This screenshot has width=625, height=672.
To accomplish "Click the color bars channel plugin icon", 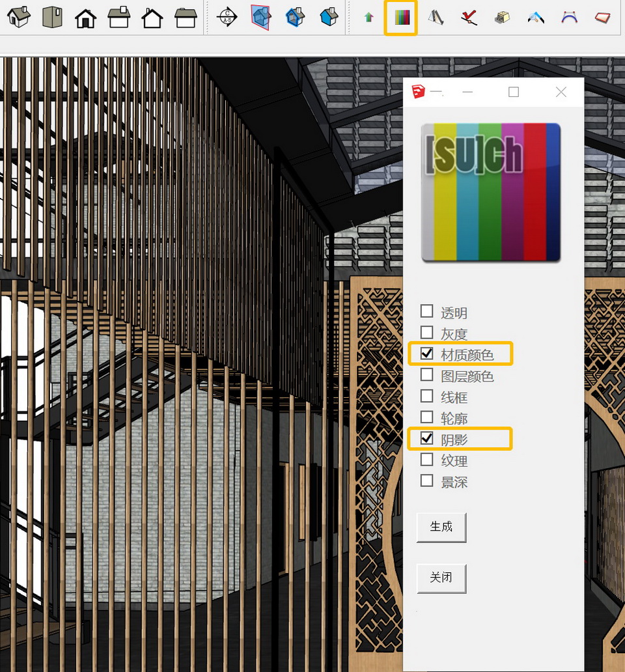I will point(400,18).
